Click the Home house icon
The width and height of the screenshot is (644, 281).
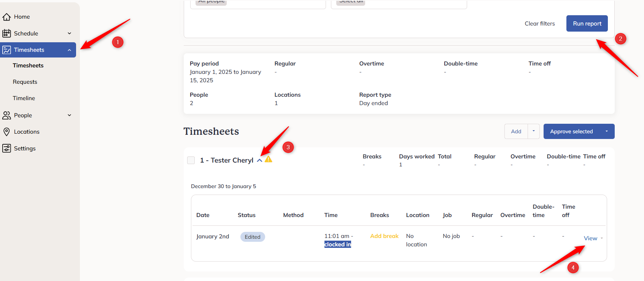click(6, 17)
